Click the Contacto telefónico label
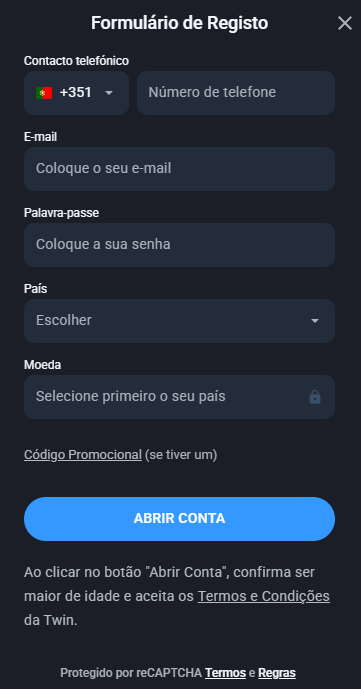This screenshot has width=361, height=689. click(x=76, y=61)
